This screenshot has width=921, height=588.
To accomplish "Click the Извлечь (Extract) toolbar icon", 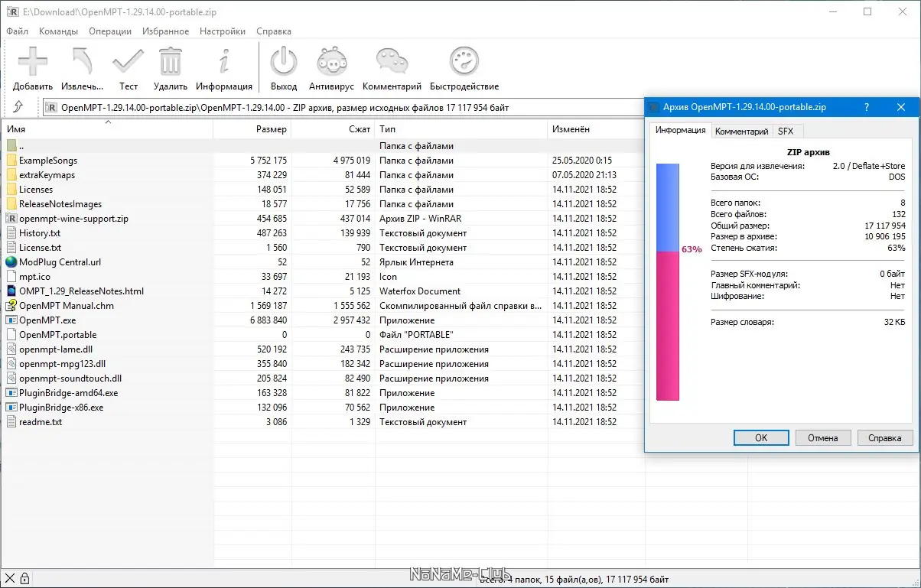I will pos(82,60).
